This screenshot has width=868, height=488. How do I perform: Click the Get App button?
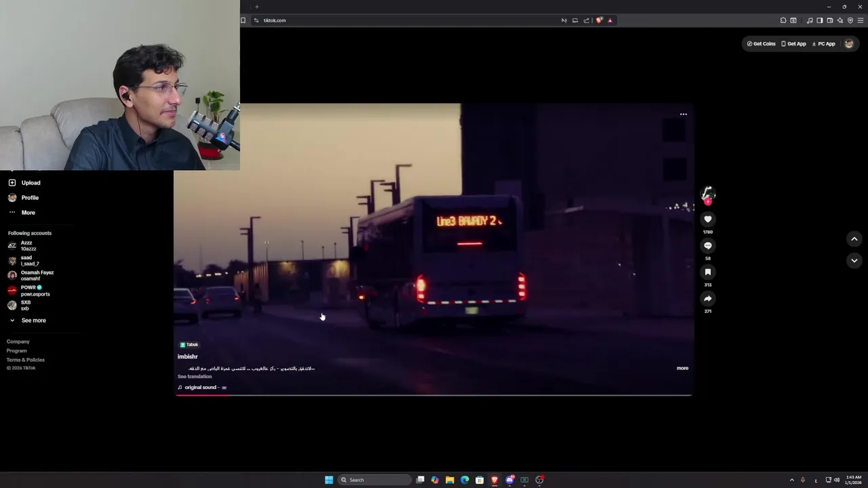pyautogui.click(x=793, y=43)
